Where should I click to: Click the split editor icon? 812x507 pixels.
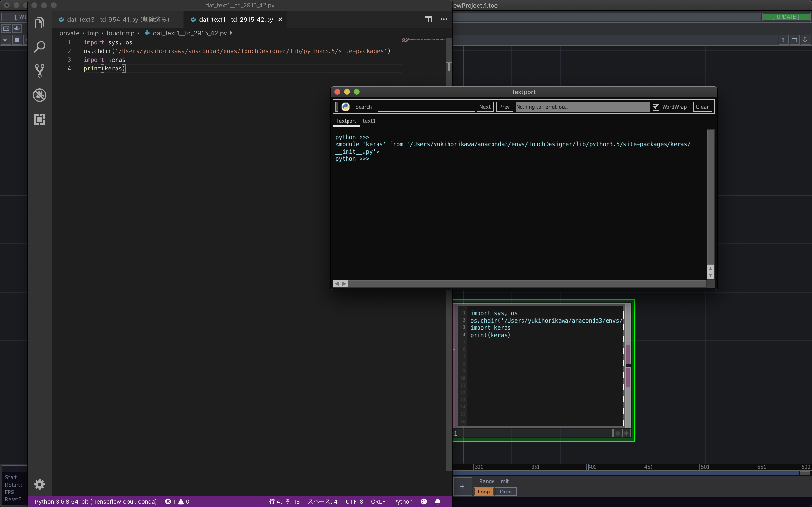pyautogui.click(x=428, y=20)
